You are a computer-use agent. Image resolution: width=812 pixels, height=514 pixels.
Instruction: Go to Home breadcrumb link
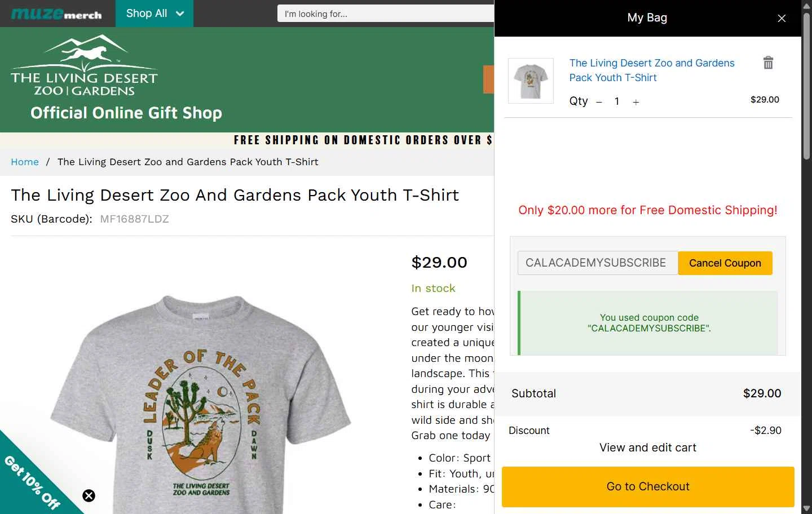[x=25, y=162]
